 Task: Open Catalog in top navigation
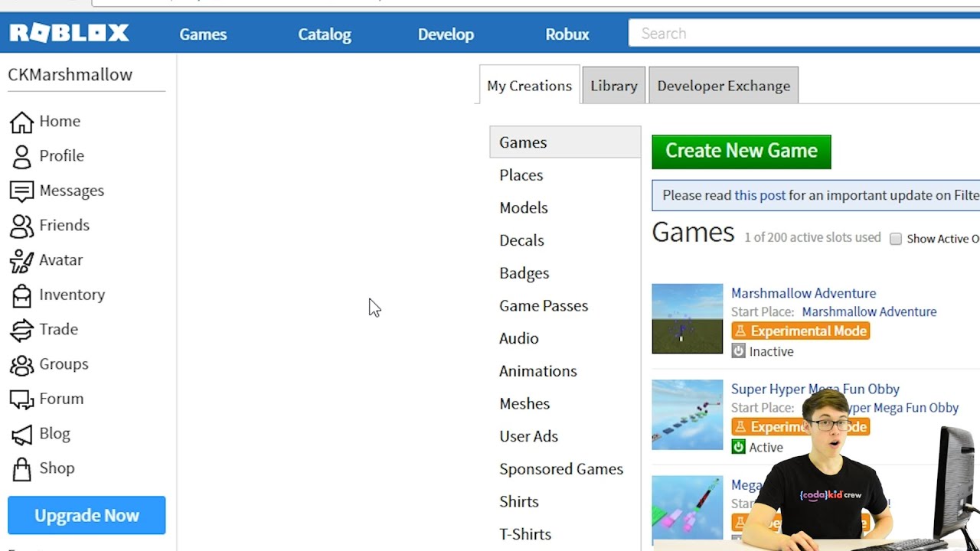pos(325,34)
